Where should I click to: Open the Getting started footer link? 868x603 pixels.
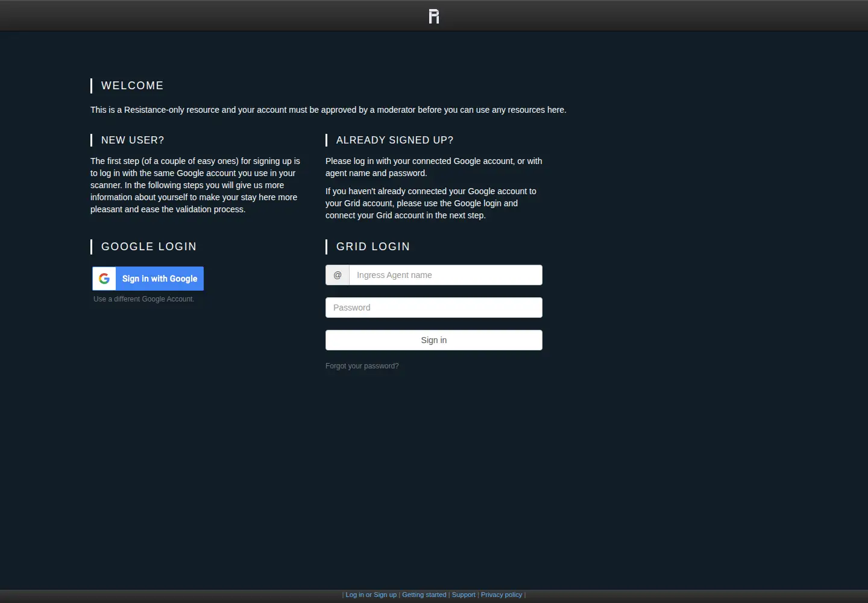(424, 595)
